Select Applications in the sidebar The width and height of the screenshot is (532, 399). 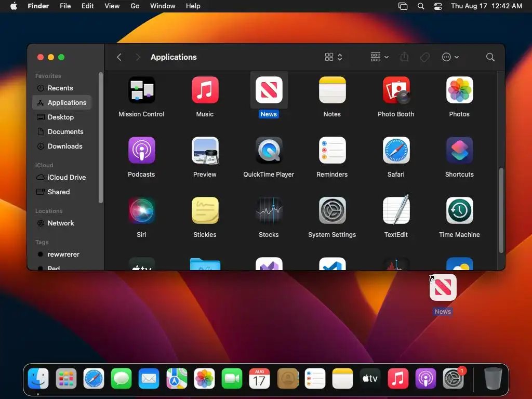(x=62, y=102)
